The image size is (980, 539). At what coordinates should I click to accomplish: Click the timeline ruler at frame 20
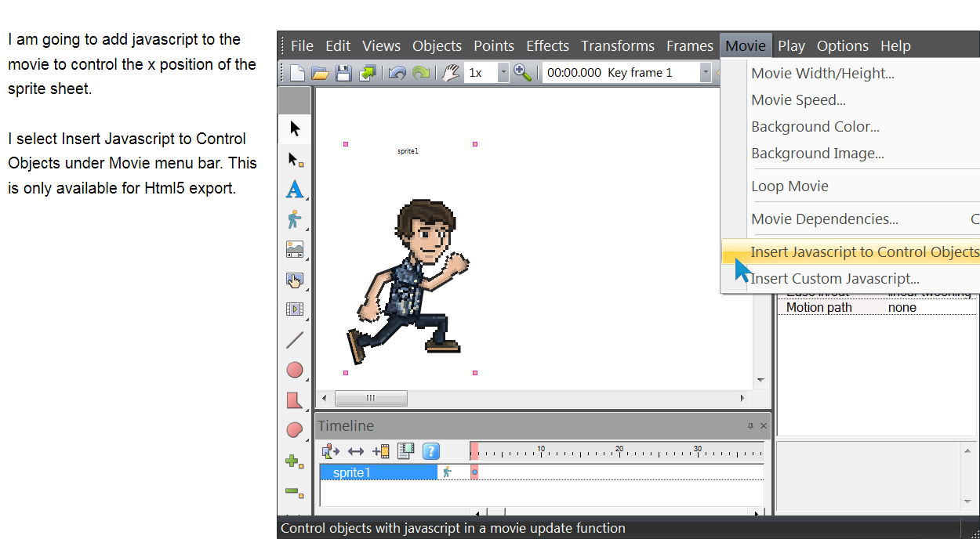(619, 450)
